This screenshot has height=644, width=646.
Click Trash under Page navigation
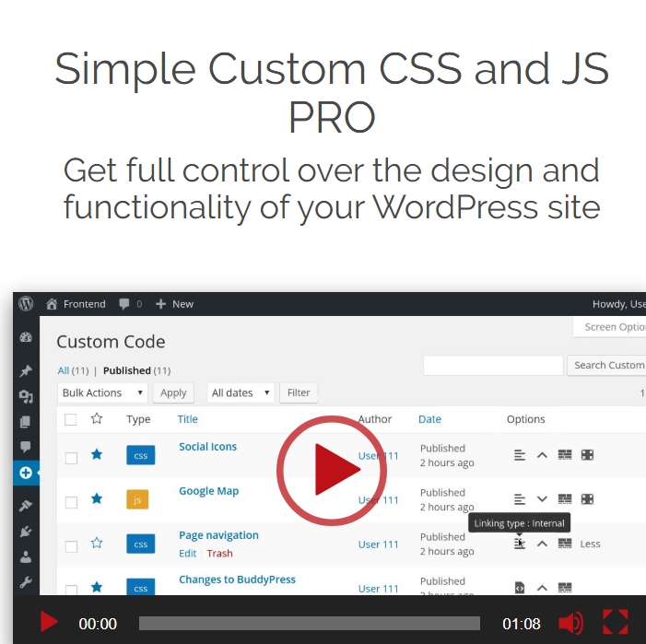click(219, 554)
